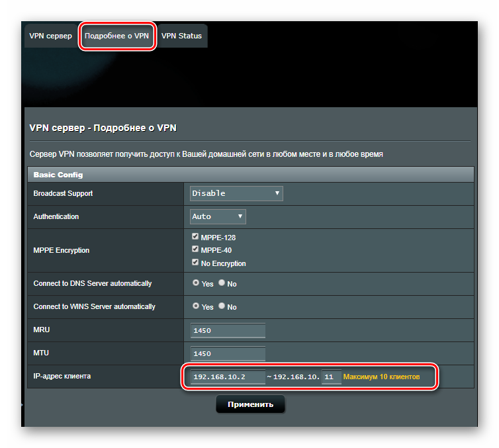Click the VPN сервер - Подробнее о VPN heading
The width and height of the screenshot is (499, 448).
(103, 128)
